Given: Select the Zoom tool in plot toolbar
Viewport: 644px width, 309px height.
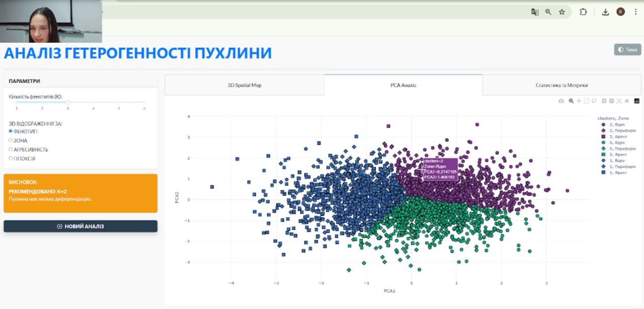Looking at the screenshot, I should [571, 101].
